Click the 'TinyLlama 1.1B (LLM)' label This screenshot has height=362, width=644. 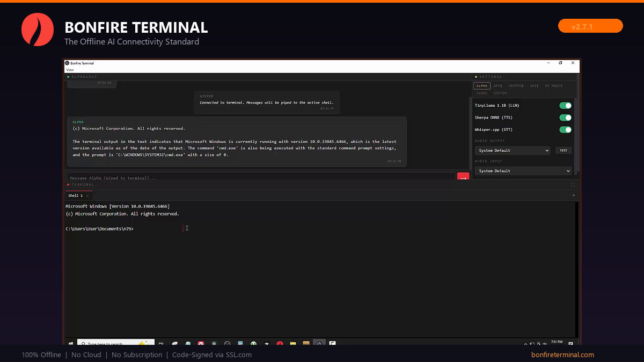point(497,106)
